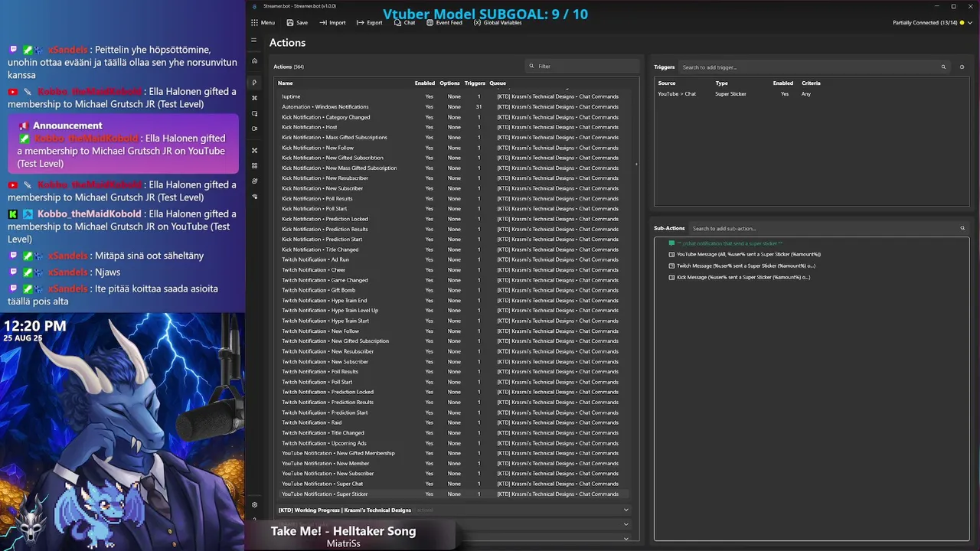
Task: Sort actions by Name column header
Action: tap(285, 83)
